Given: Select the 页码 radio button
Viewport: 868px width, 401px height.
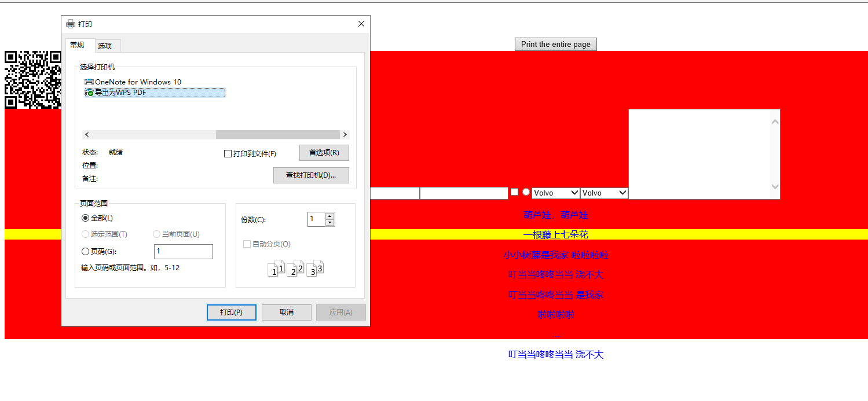Looking at the screenshot, I should click(x=86, y=252).
